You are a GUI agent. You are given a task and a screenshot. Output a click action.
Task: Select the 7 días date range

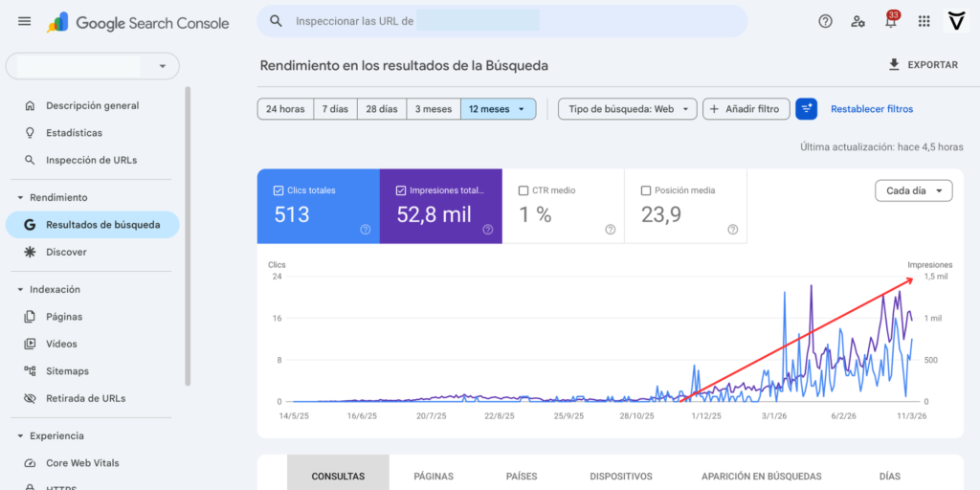tap(336, 109)
